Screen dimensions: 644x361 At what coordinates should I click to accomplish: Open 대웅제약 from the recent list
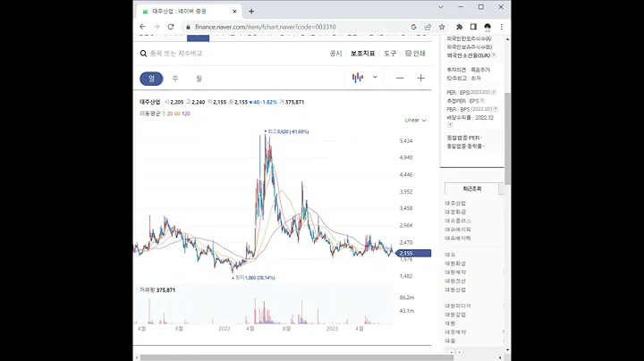[455, 332]
